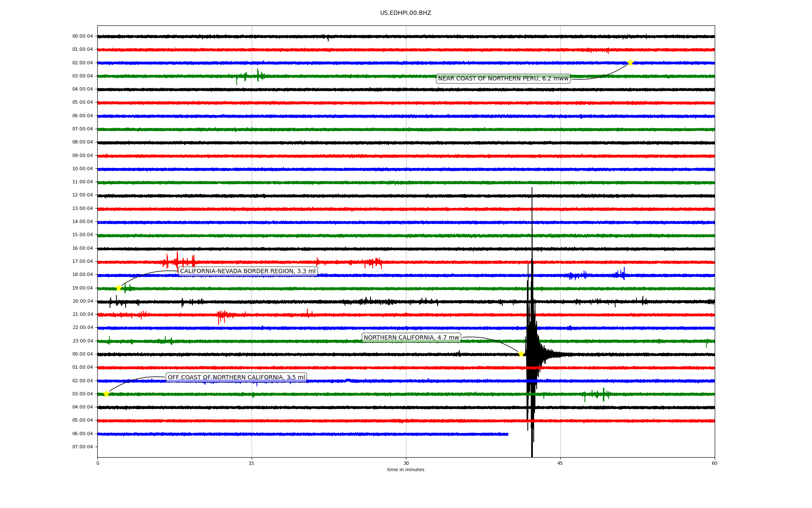This screenshot has height=508, width=812.
Task: Click the yellow star on the 03:00:04 green trace
Action: coord(106,394)
